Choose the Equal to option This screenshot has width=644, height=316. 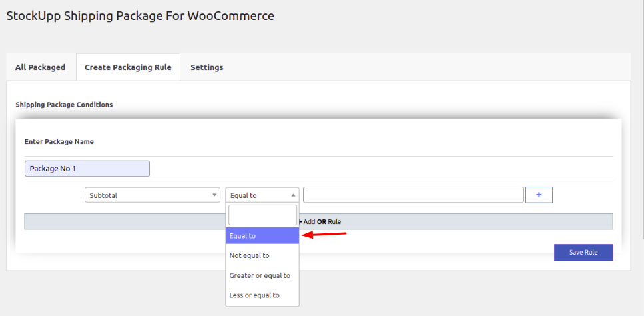click(262, 236)
